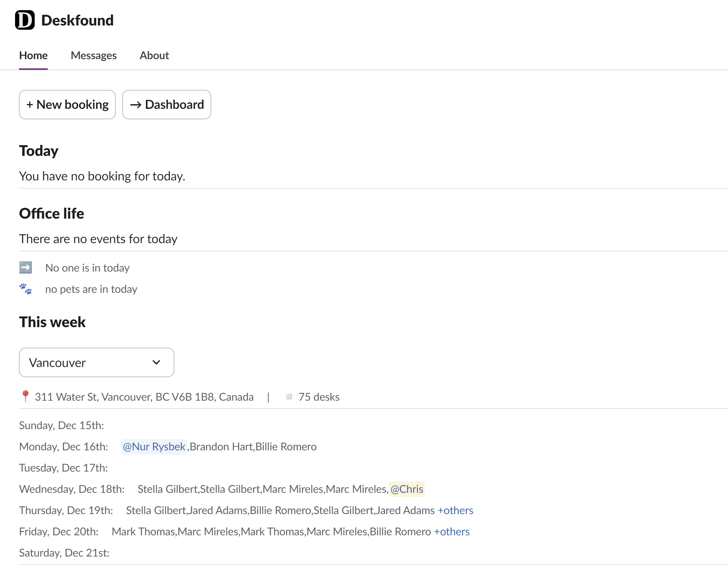Expand +others for Thursday Dec 19th

[x=455, y=510]
